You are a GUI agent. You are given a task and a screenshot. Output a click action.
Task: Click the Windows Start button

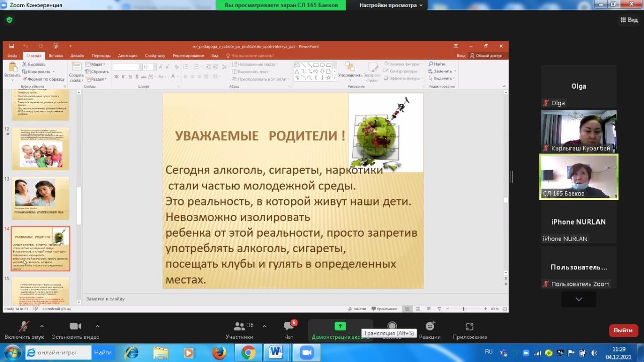tap(11, 352)
